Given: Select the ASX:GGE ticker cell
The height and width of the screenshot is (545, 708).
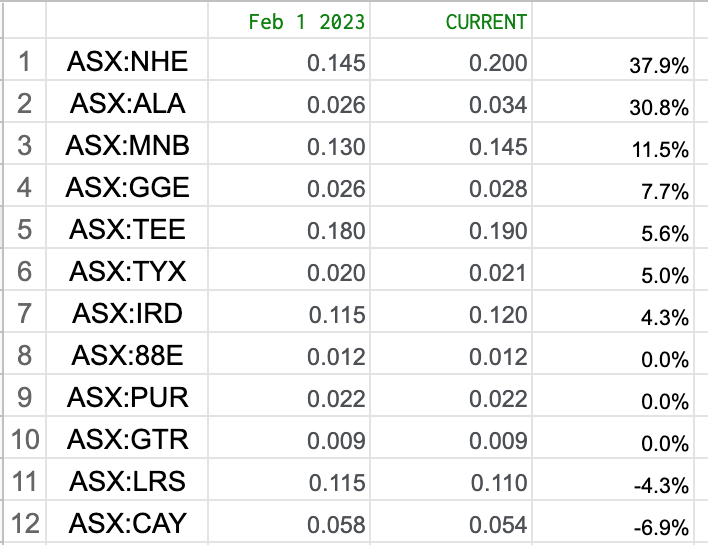Looking at the screenshot, I should click(127, 186).
